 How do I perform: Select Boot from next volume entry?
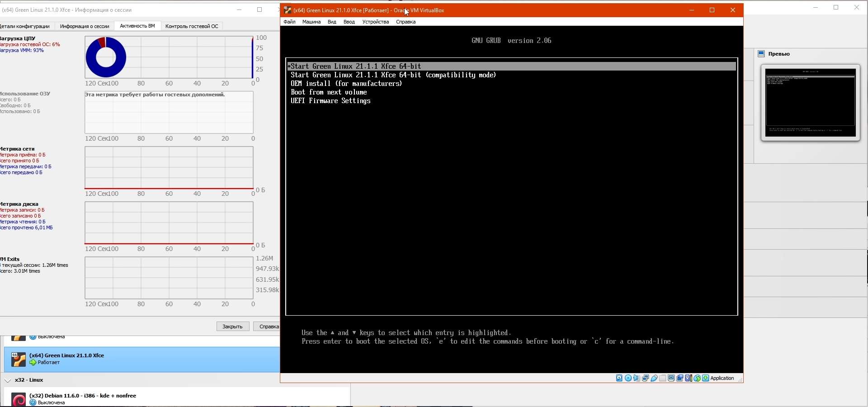click(329, 92)
